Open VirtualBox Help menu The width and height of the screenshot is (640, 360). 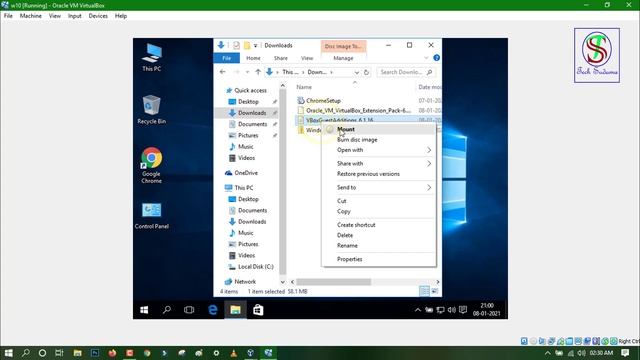pos(120,16)
